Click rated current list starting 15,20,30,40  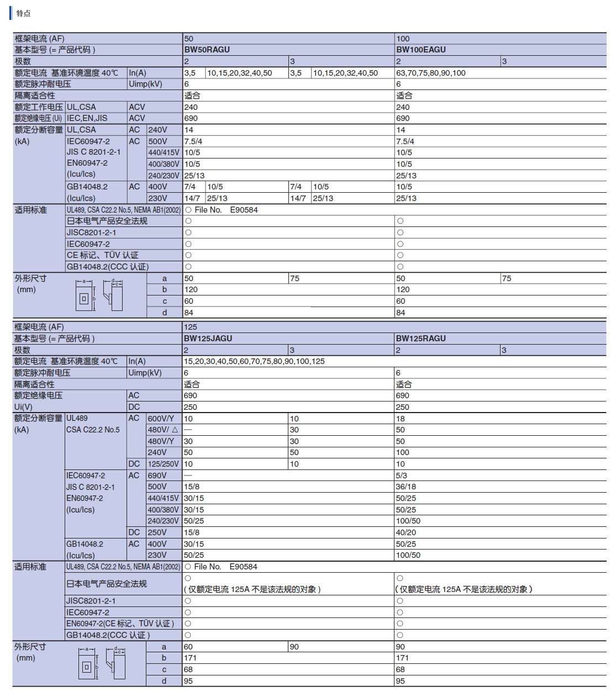click(254, 361)
